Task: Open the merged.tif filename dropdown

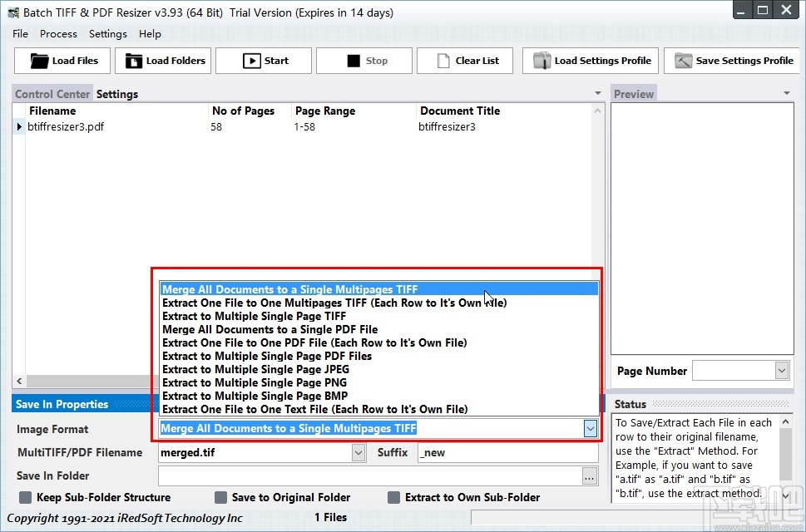Action: [x=358, y=452]
